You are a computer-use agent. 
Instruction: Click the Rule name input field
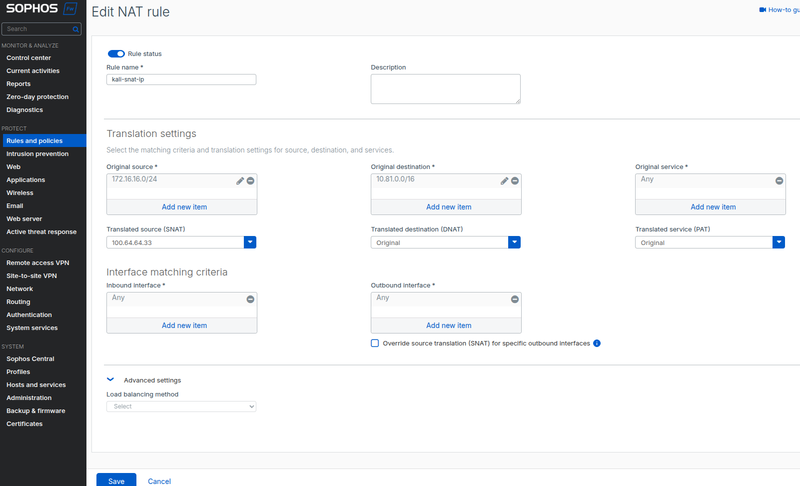[181, 80]
